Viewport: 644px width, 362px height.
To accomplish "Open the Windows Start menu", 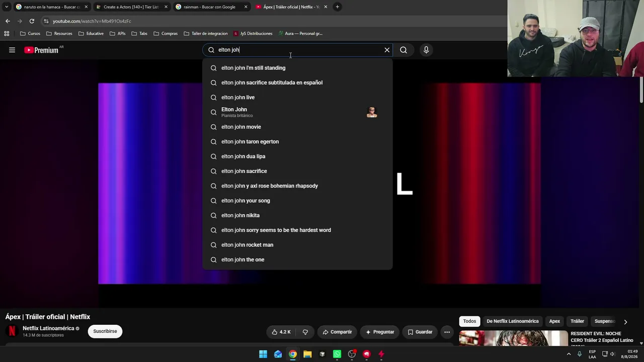I will [x=263, y=354].
